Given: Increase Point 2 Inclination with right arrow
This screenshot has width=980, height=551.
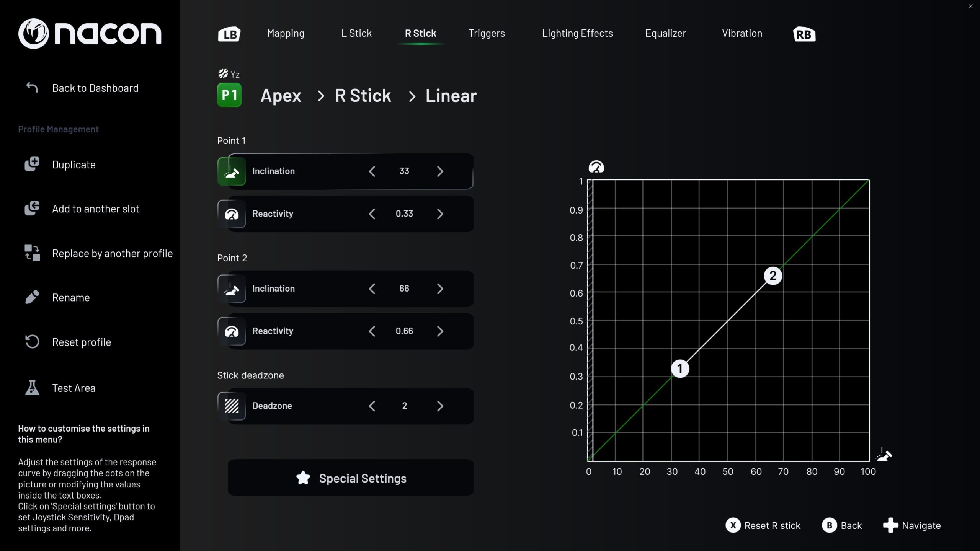Looking at the screenshot, I should (x=440, y=289).
